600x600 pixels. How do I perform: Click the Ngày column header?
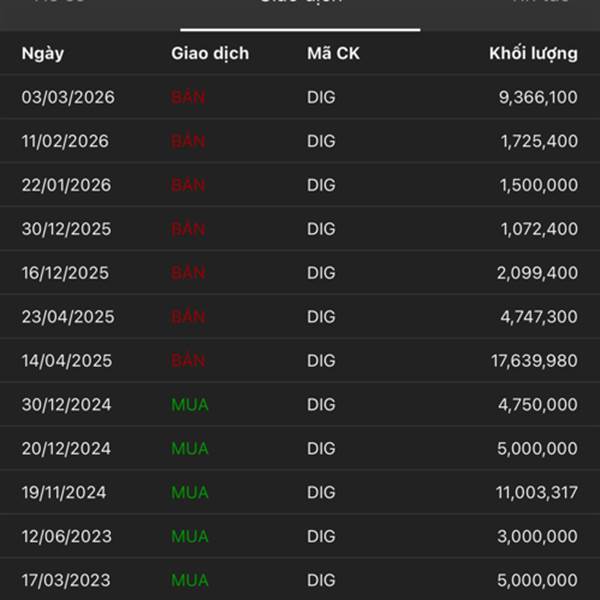point(42,53)
